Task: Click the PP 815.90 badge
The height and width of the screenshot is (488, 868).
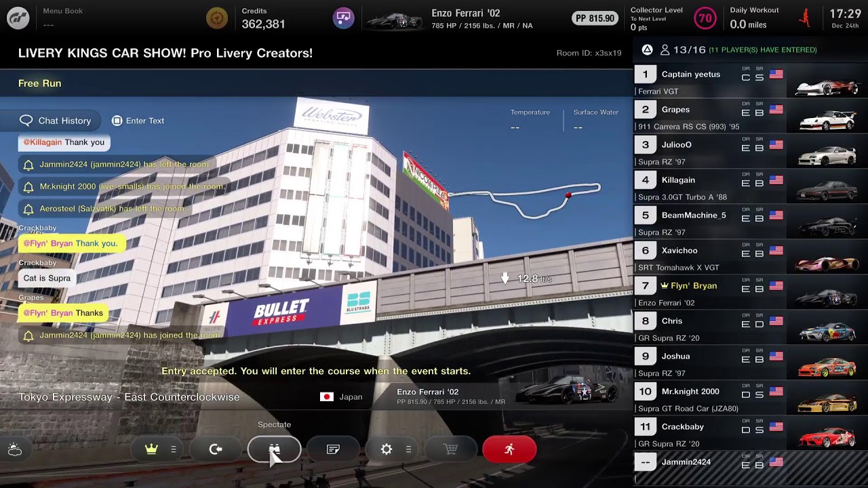Action: [595, 18]
